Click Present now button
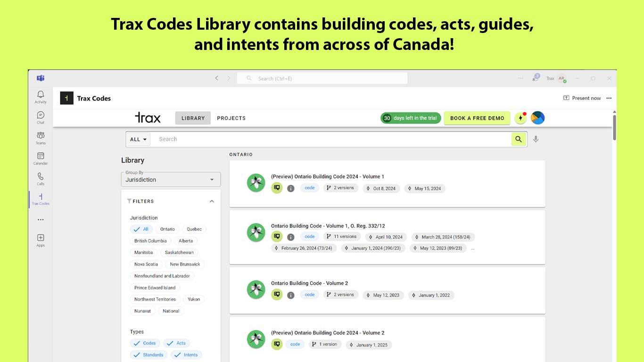 (x=582, y=98)
